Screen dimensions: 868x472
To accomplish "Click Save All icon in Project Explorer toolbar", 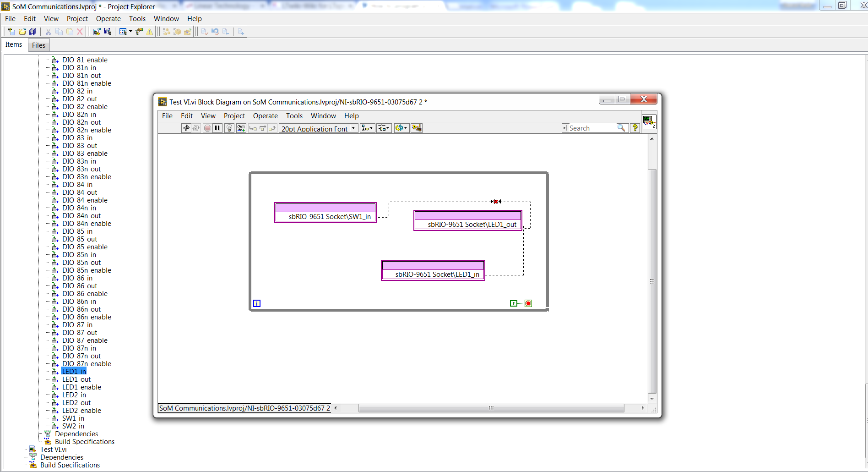I will 33,32.
